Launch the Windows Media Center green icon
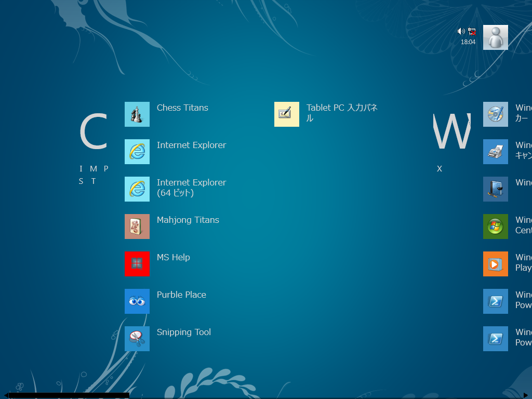The image size is (532, 399). pos(495,227)
